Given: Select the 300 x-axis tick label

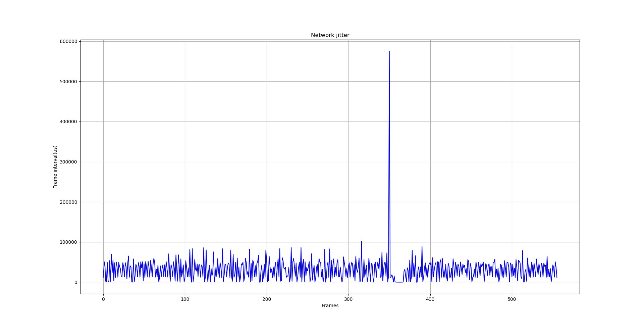Looking at the screenshot, I should click(348, 299).
